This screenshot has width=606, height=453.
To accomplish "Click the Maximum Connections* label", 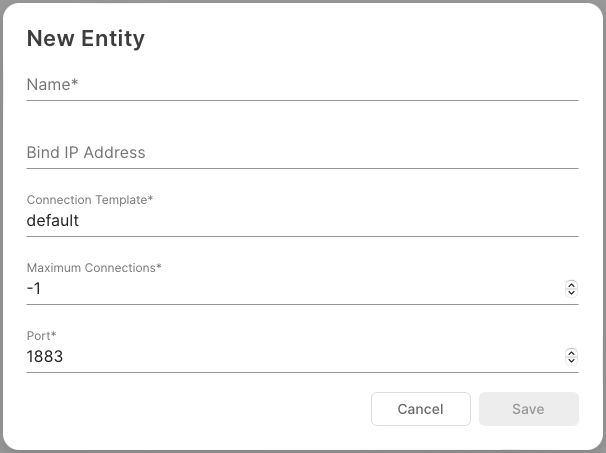I will [94, 268].
